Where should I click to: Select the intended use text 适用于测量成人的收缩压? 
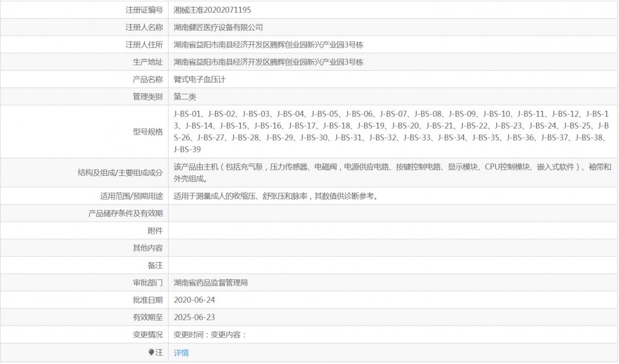[275, 196]
